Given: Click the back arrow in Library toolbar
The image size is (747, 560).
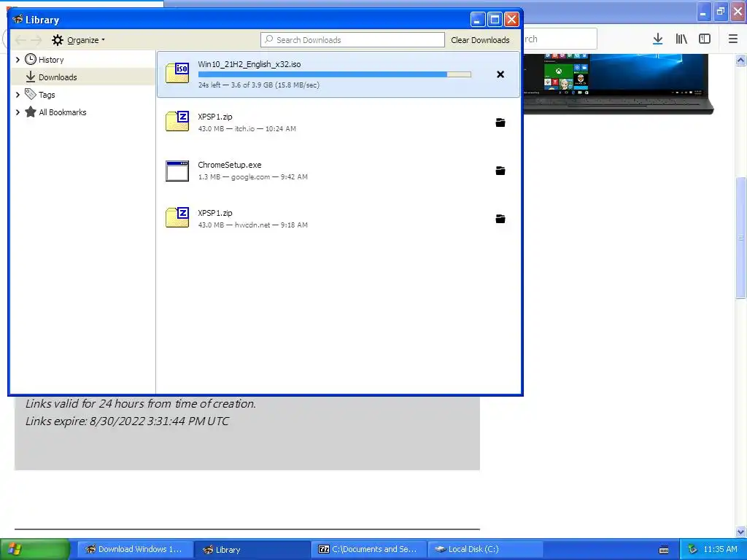Looking at the screenshot, I should [20, 40].
